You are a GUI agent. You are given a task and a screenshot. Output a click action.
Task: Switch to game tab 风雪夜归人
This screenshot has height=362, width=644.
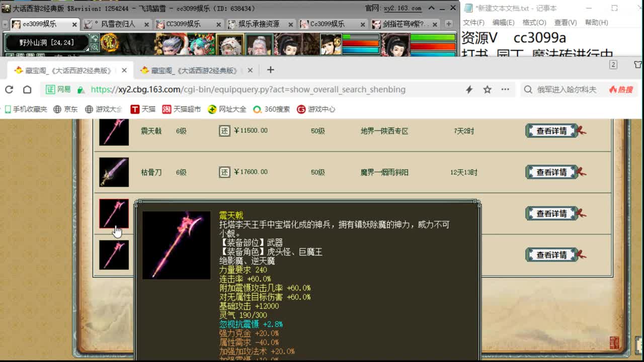[x=116, y=24]
